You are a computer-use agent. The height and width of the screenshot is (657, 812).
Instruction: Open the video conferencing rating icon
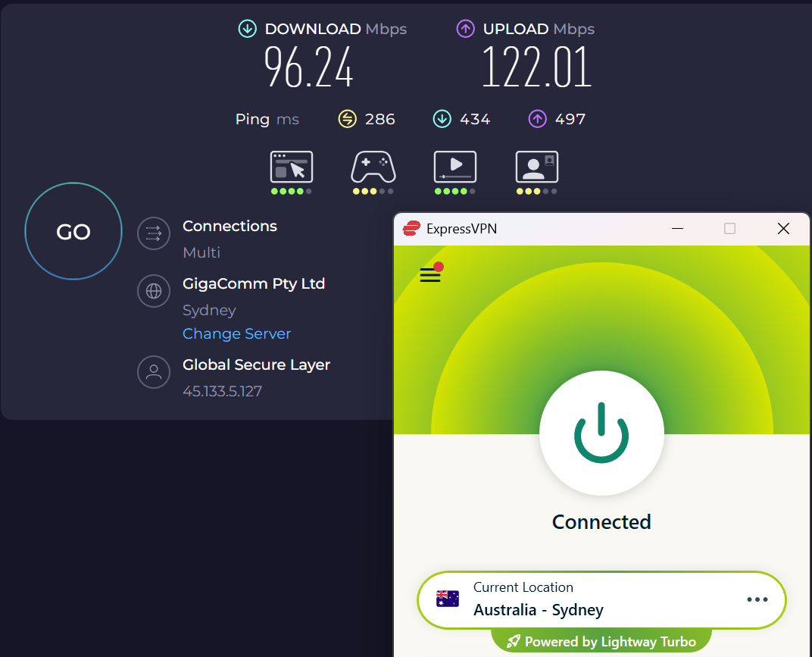point(537,167)
